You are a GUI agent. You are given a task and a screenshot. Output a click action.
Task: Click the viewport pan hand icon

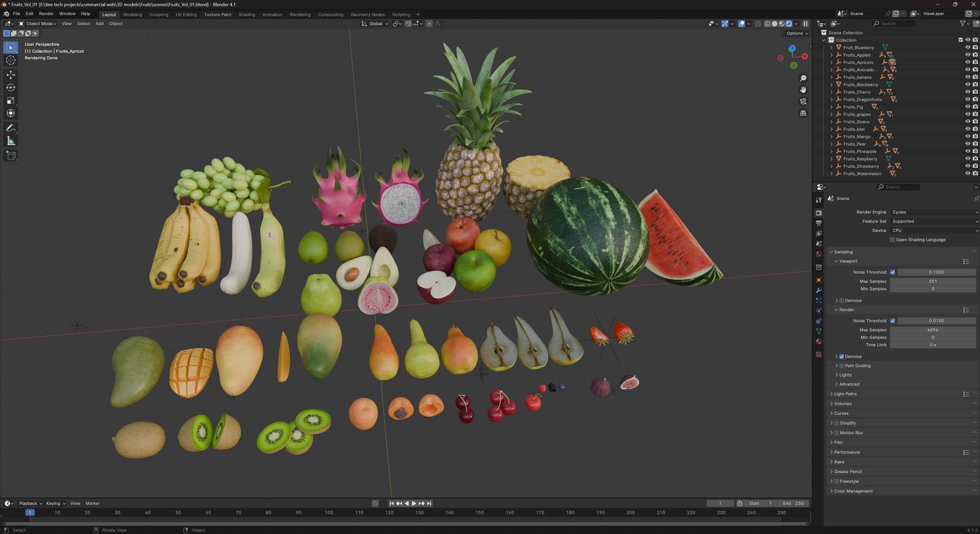[x=803, y=90]
